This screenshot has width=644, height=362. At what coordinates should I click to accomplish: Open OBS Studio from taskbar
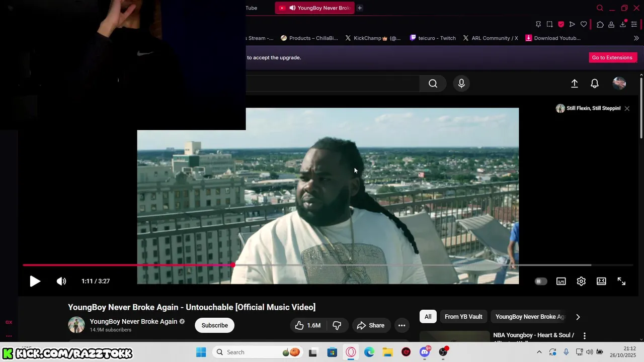coord(443,352)
